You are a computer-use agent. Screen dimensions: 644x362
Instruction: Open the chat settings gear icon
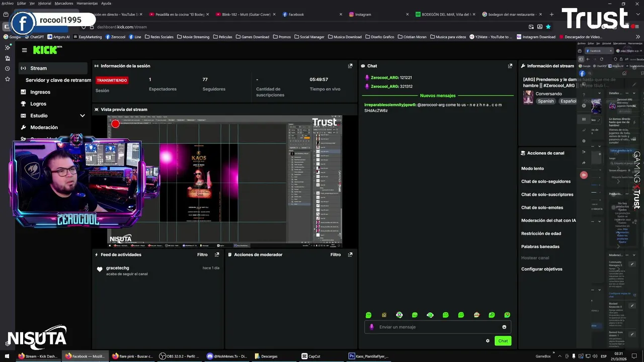(488, 341)
